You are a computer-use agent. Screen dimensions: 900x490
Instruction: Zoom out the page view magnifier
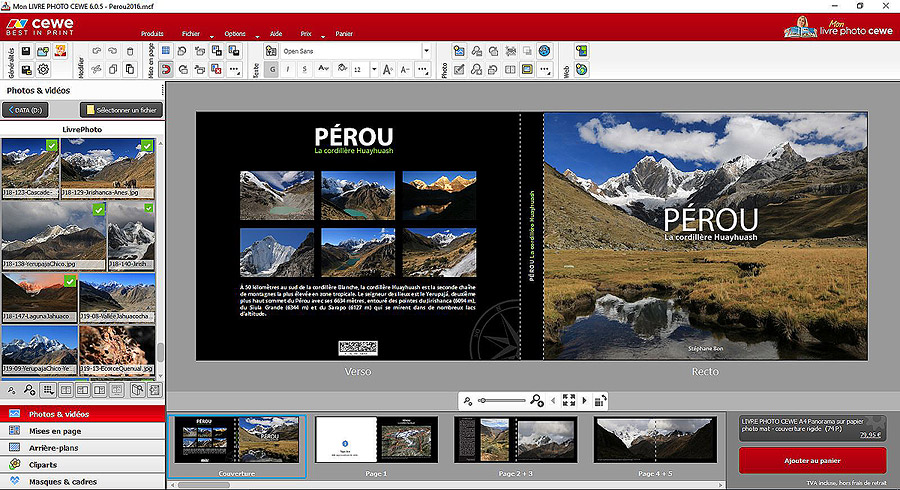point(468,400)
